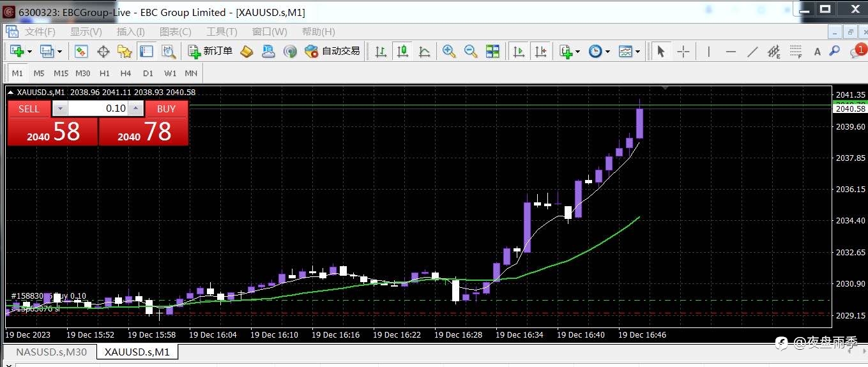Expand the Periods clock dropdown arrow

click(607, 52)
